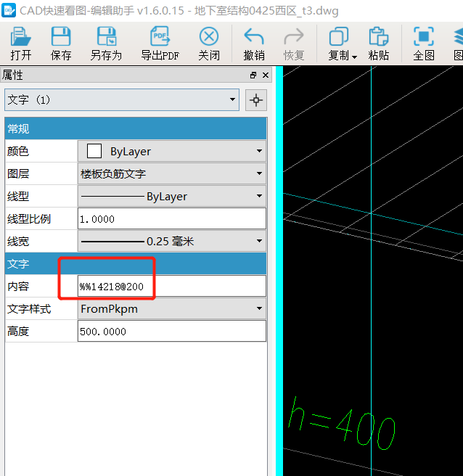
Task: Click the Save As (另存为) icon
Action: click(x=106, y=38)
